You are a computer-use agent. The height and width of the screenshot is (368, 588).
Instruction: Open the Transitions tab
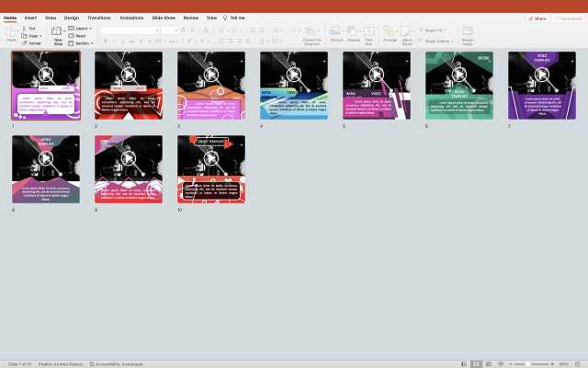98,17
